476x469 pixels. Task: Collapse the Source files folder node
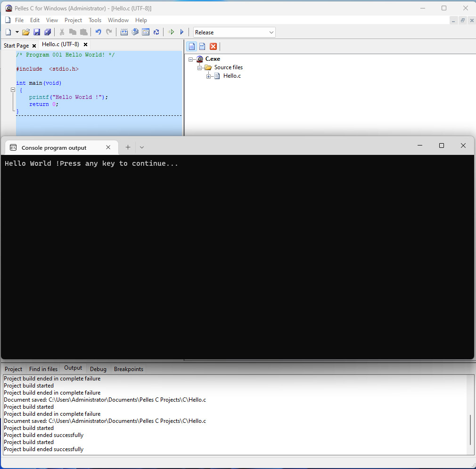tap(200, 67)
